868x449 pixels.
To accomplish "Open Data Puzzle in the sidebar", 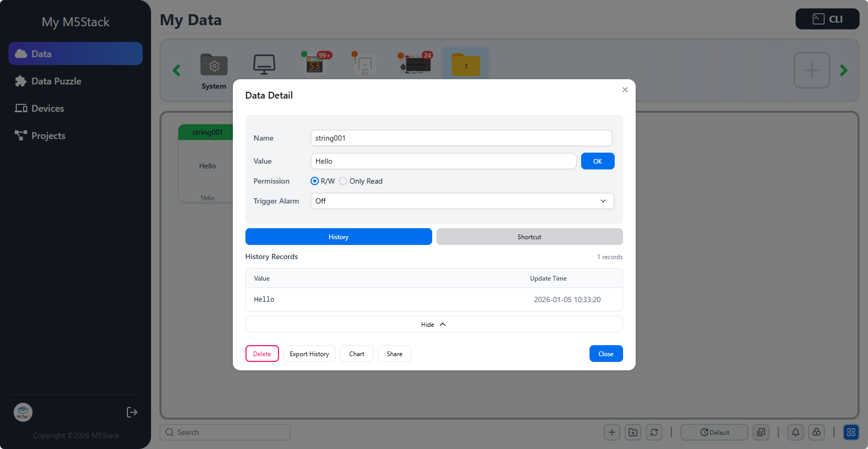I will point(56,81).
